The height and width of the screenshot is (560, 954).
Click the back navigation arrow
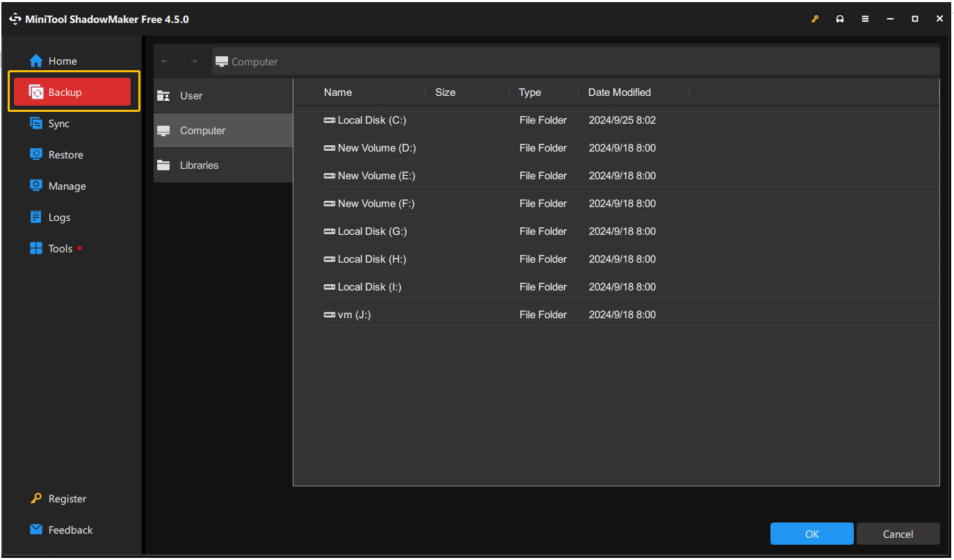(165, 61)
